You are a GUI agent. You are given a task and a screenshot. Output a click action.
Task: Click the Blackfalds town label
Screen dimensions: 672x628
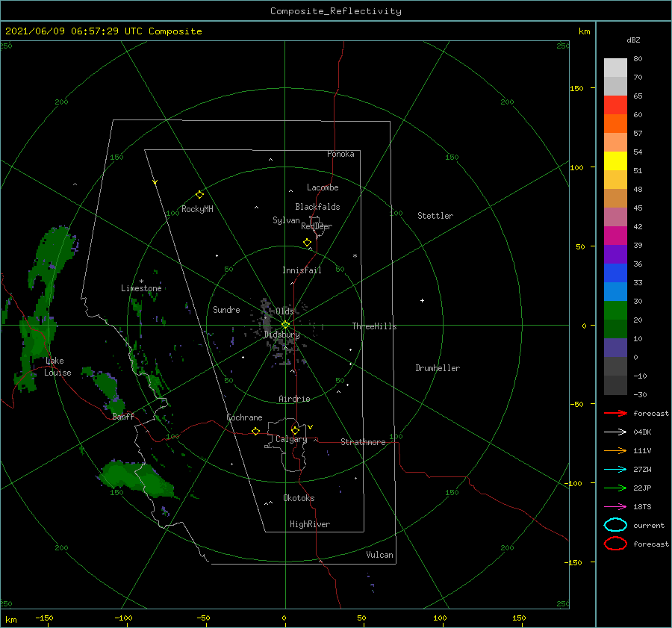(x=317, y=207)
